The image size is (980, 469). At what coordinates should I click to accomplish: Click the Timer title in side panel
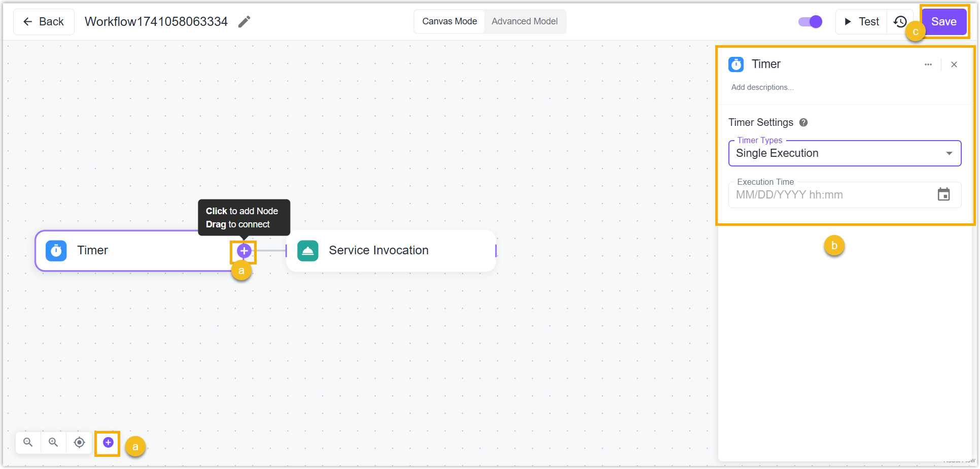[766, 64]
